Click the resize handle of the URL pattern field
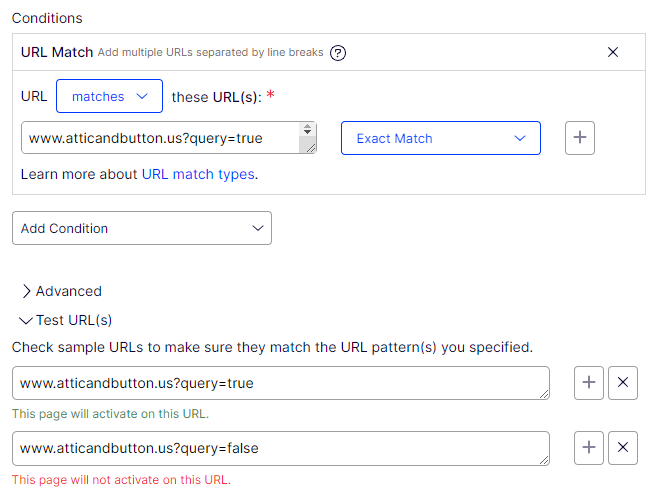 [310, 148]
